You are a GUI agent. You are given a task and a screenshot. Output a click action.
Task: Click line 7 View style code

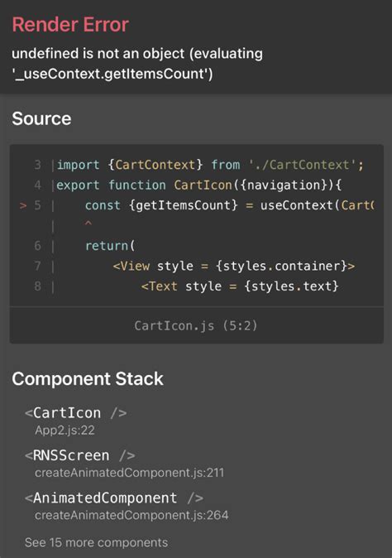click(234, 266)
